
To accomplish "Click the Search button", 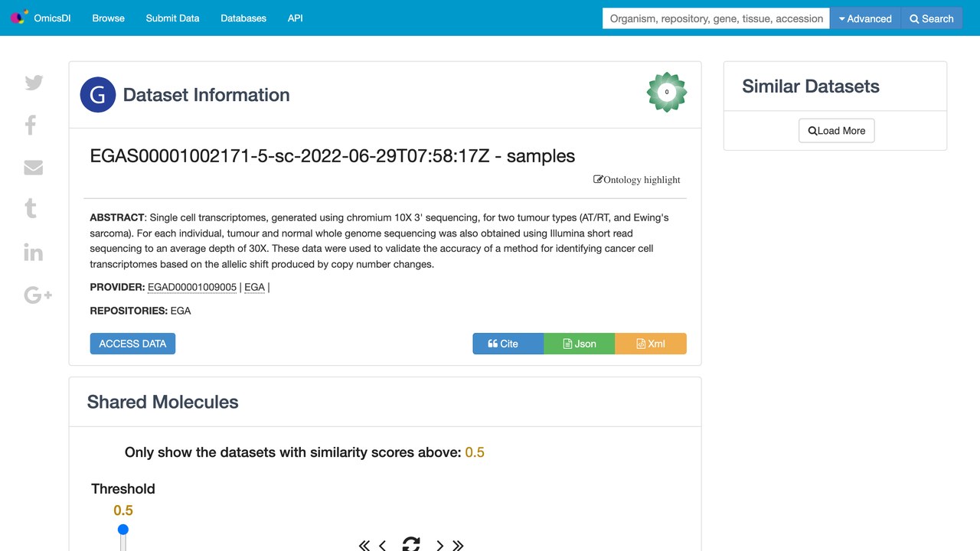I will coord(932,18).
